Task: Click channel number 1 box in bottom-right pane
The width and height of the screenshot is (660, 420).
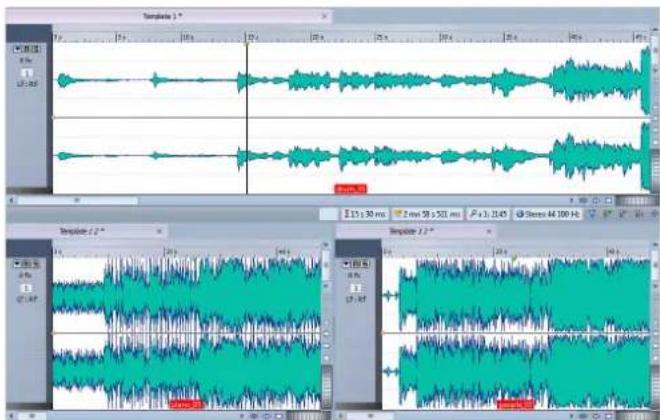Action: tap(356, 288)
